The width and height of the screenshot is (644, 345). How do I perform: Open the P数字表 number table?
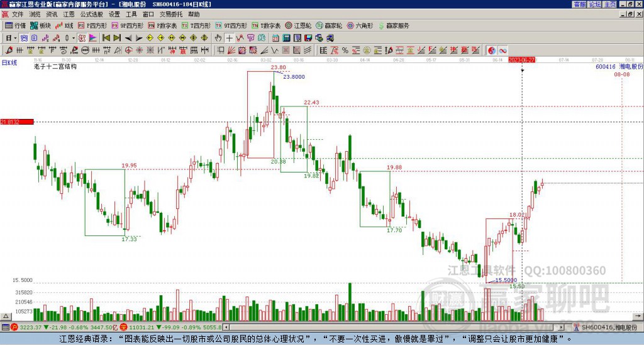[162, 25]
